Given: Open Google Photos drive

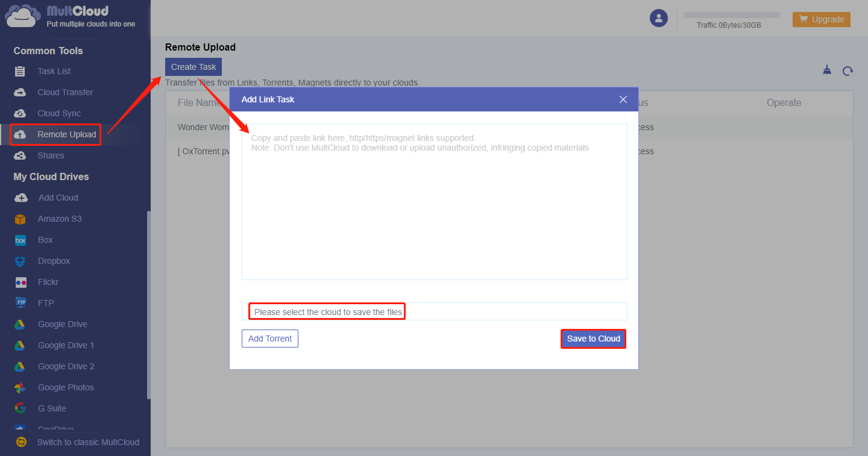Looking at the screenshot, I should 66,387.
